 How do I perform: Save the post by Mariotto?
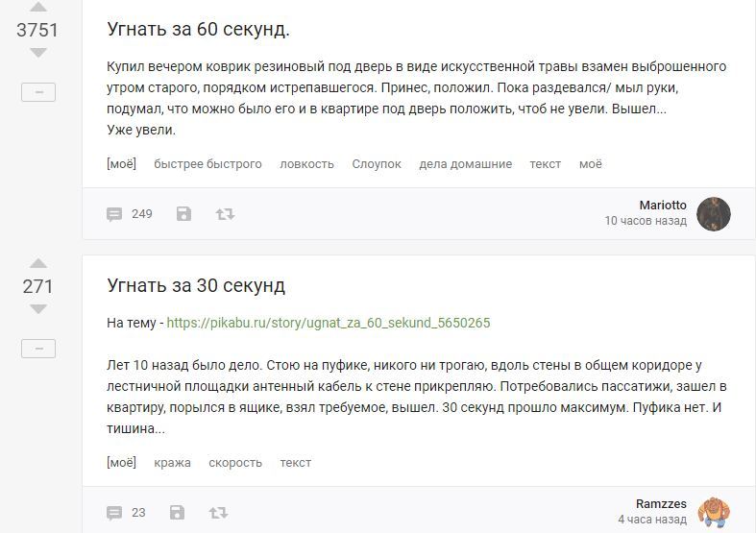tap(184, 214)
